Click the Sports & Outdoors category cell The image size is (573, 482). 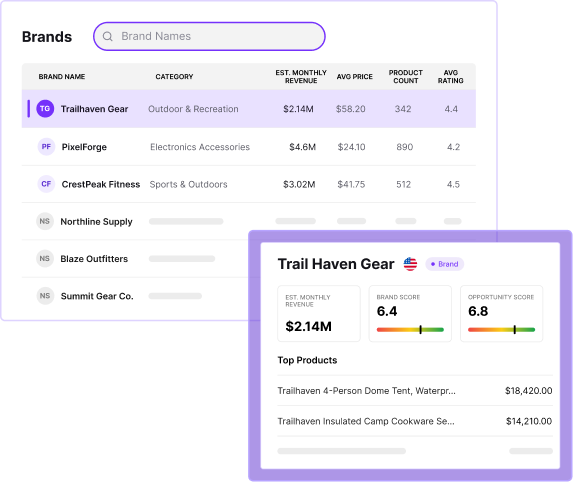coord(188,184)
